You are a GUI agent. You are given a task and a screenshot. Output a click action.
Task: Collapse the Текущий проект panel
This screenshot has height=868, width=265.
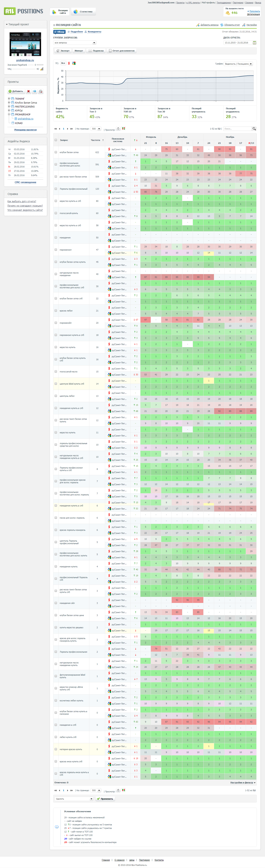6,25
